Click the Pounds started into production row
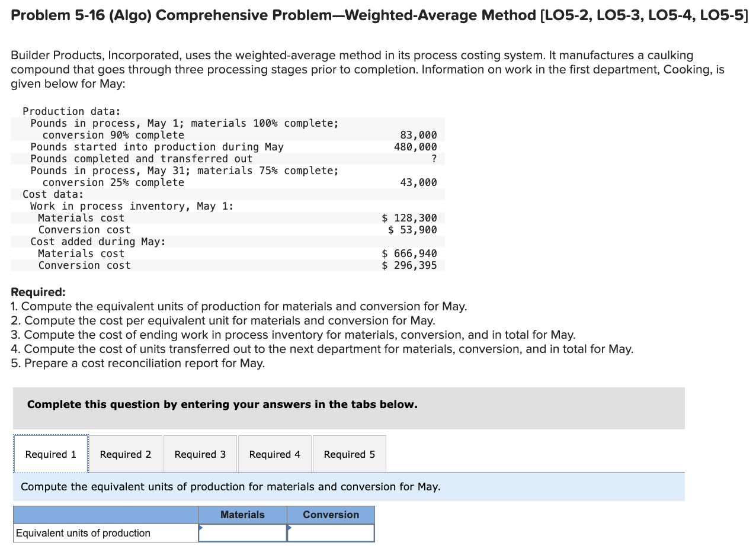This screenshot has width=756, height=546. pyautogui.click(x=158, y=146)
